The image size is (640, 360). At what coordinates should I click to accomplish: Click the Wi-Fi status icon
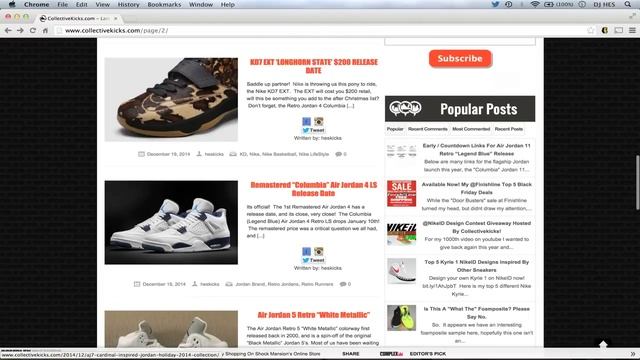[535, 4]
